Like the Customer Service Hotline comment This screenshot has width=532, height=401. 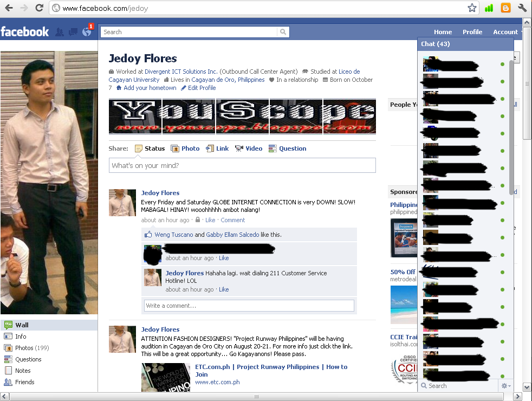224,289
